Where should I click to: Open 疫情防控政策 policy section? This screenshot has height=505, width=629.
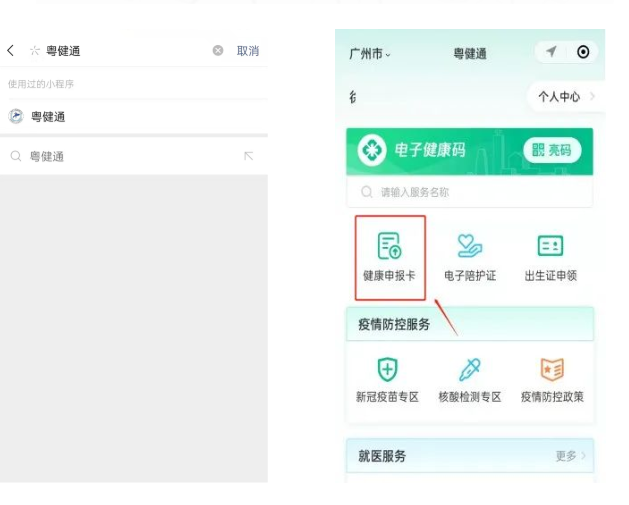(x=551, y=381)
